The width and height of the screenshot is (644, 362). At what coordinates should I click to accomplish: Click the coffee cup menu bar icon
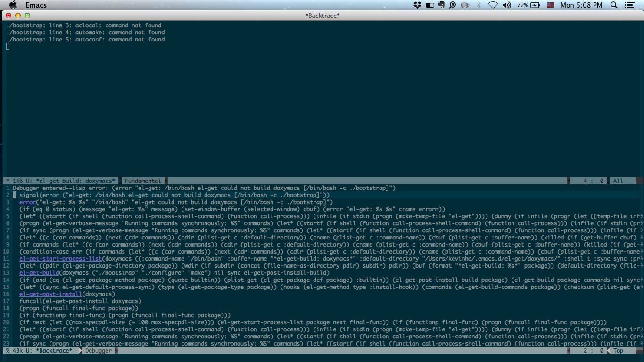(465, 5)
